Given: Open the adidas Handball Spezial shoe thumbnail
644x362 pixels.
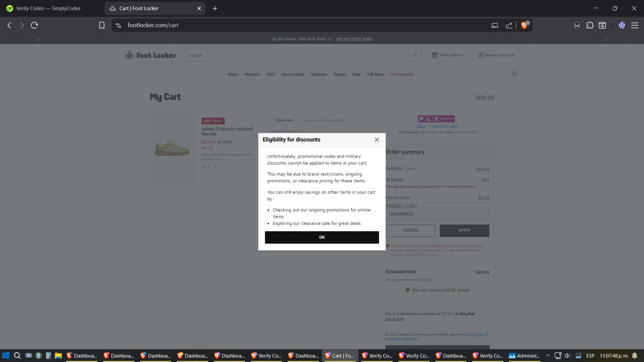Looking at the screenshot, I should point(173,148).
